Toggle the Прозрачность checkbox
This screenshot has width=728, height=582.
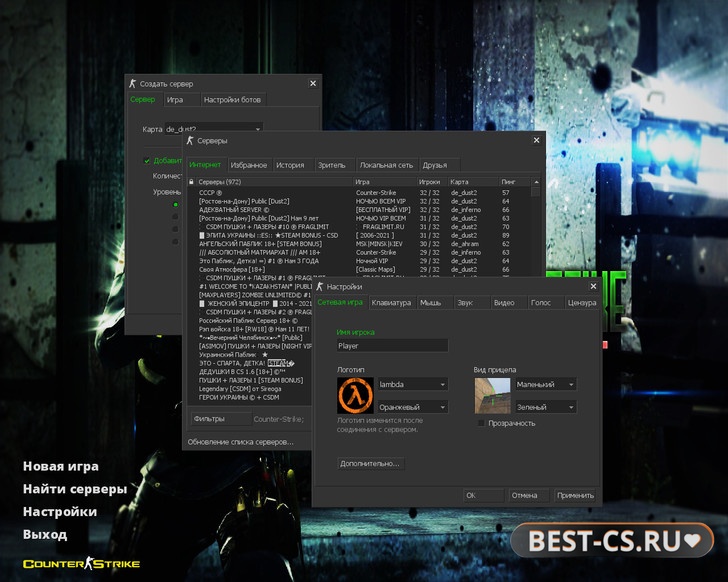tap(481, 423)
